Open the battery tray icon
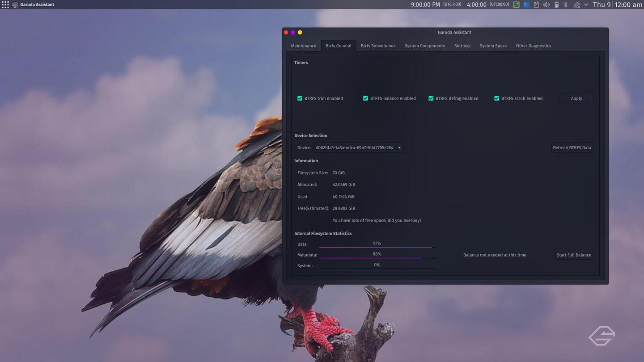Image resolution: width=644 pixels, height=362 pixels. [x=556, y=4]
